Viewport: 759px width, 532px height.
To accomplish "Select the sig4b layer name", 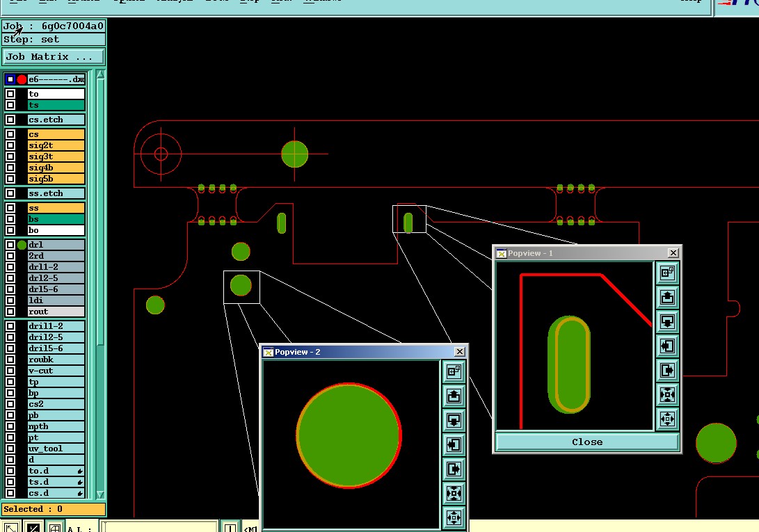I will 56,168.
